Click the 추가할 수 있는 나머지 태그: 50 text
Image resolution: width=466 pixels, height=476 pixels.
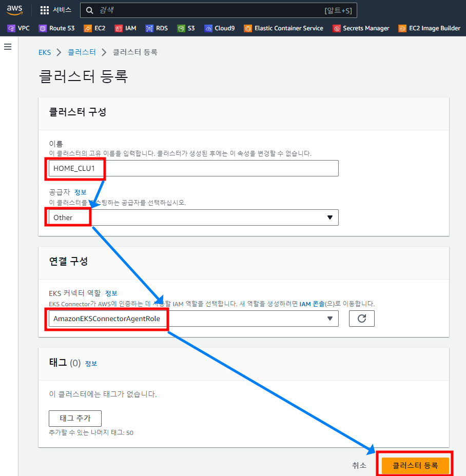pos(91,432)
